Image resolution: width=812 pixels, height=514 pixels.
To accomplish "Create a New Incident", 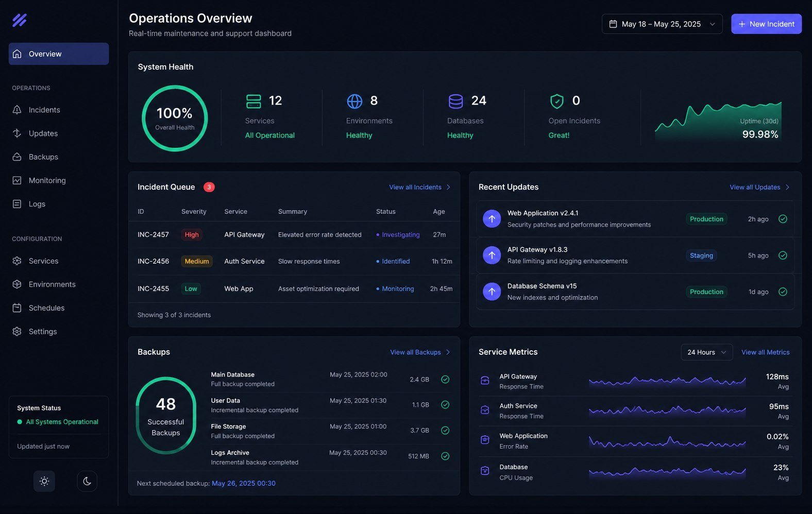I will point(766,24).
